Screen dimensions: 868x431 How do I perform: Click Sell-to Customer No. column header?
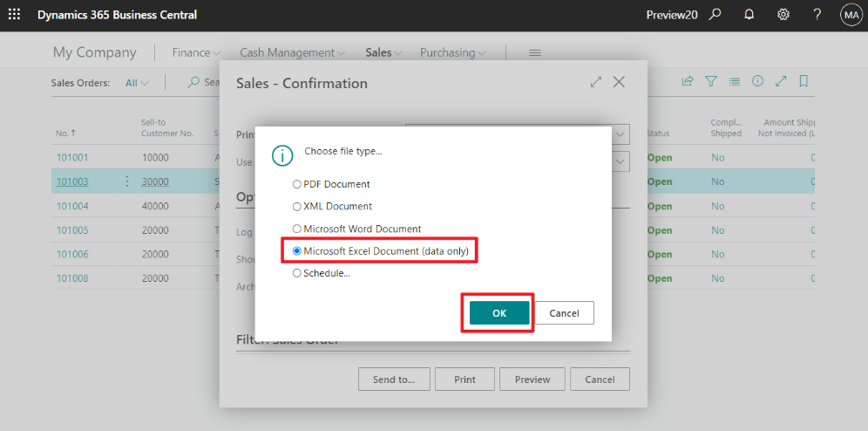point(166,128)
